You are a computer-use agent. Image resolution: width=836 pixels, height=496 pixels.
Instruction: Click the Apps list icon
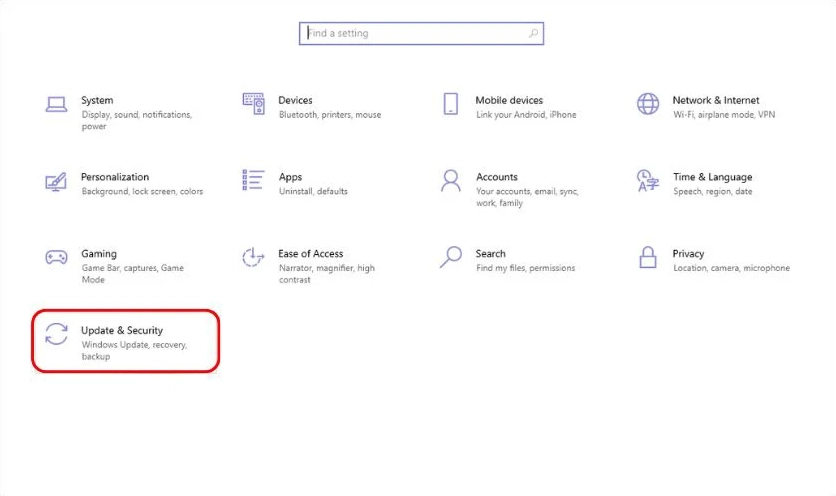click(253, 180)
